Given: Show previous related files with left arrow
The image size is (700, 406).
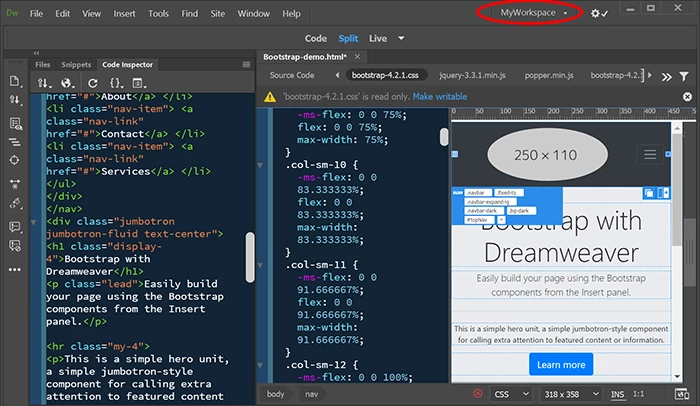Looking at the screenshot, I should pyautogui.click(x=337, y=75).
